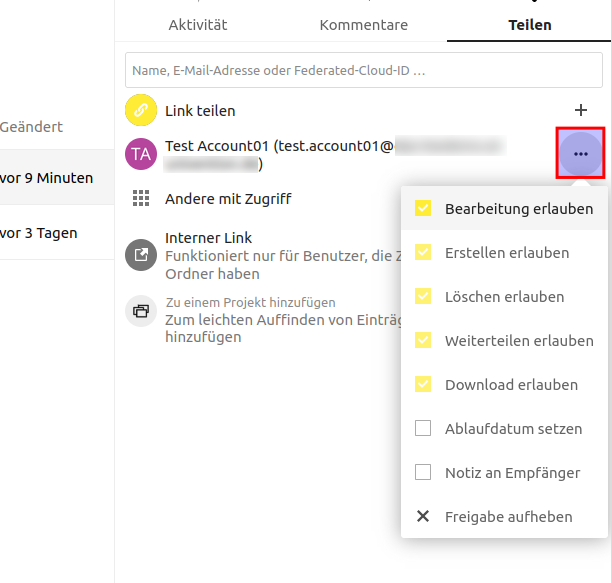
Task: Enable the Ablaufdatum setzen checkbox
Action: click(x=423, y=428)
